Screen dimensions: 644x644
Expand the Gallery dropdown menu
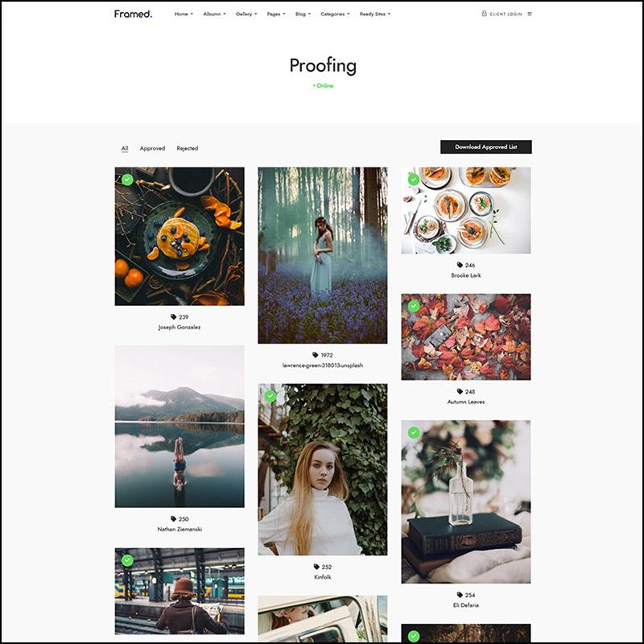pos(246,14)
